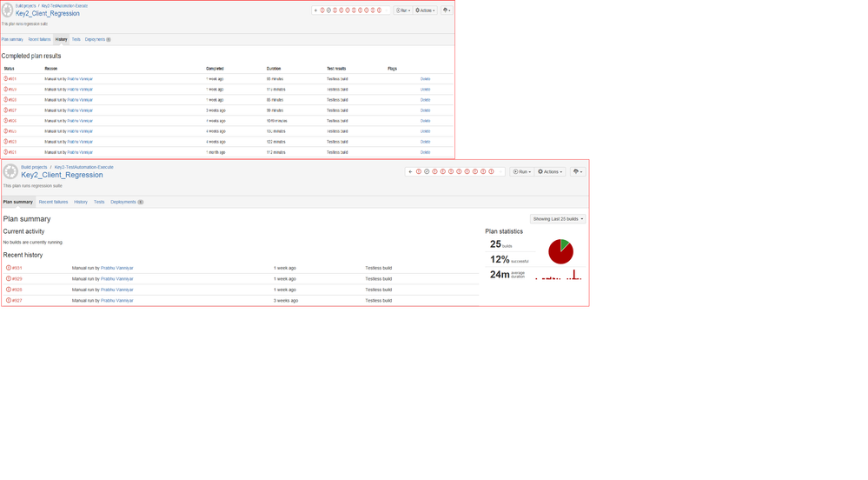Switch to Plan summary tab in History view

click(12, 39)
